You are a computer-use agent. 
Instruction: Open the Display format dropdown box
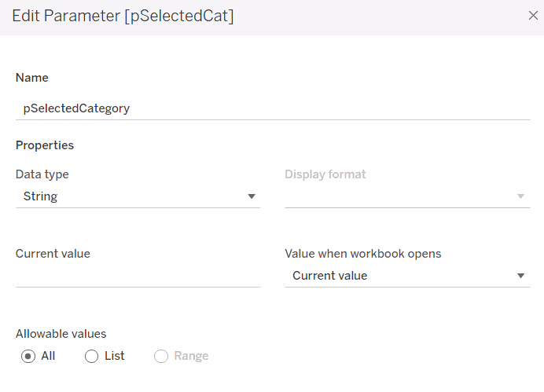406,196
